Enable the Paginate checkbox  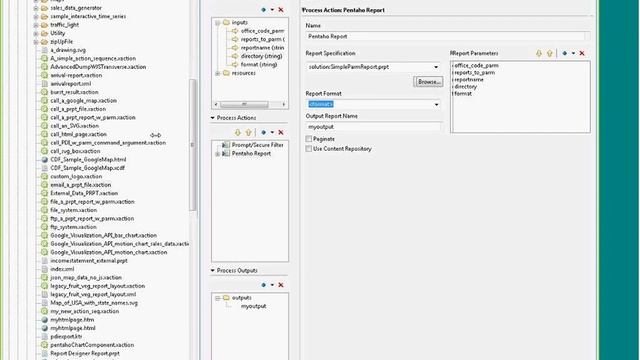click(x=309, y=139)
